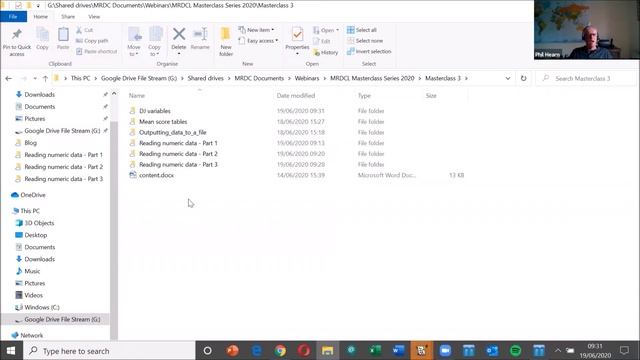Sort by the Name column header
640x360 pixels.
(x=137, y=96)
